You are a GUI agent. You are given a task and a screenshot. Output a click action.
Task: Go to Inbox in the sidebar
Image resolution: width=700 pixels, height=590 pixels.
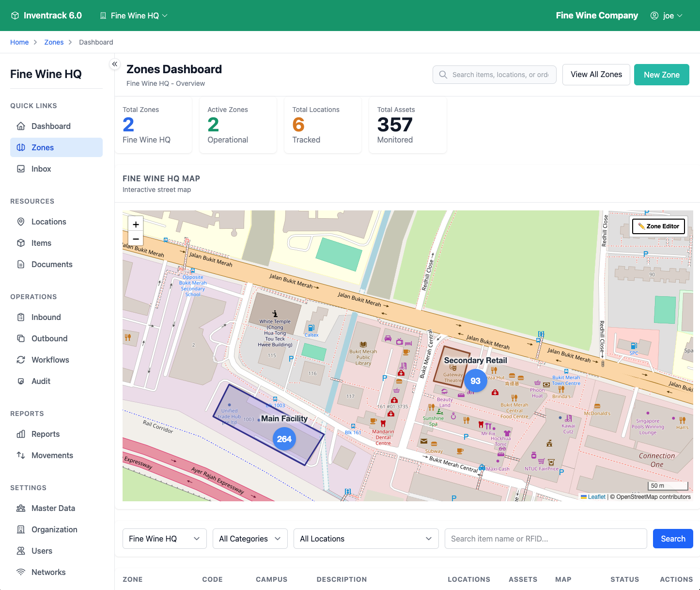point(56,169)
